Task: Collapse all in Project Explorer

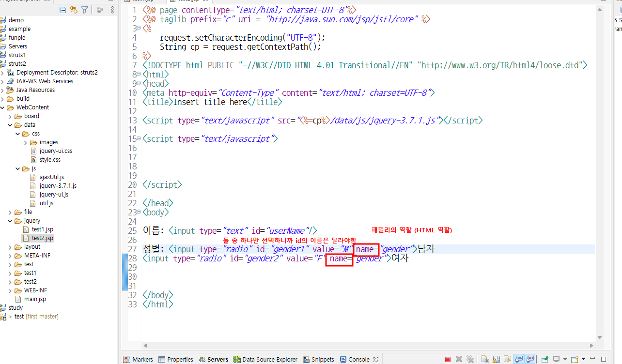Action: [63, 10]
